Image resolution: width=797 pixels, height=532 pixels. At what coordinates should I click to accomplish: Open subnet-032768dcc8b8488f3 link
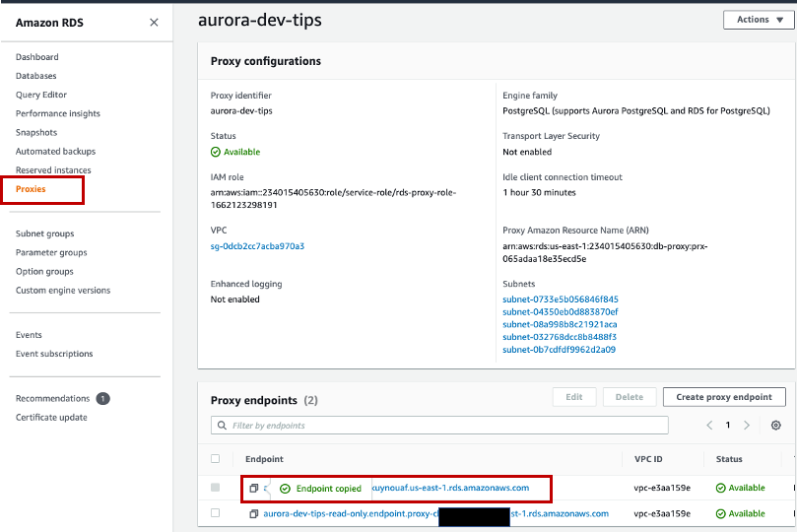560,337
